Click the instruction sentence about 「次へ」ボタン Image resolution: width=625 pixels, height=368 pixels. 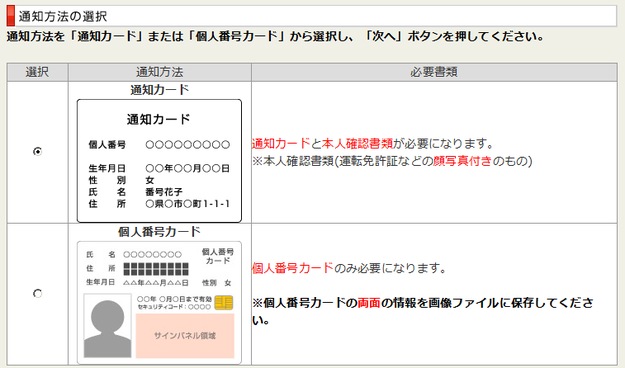(x=275, y=37)
